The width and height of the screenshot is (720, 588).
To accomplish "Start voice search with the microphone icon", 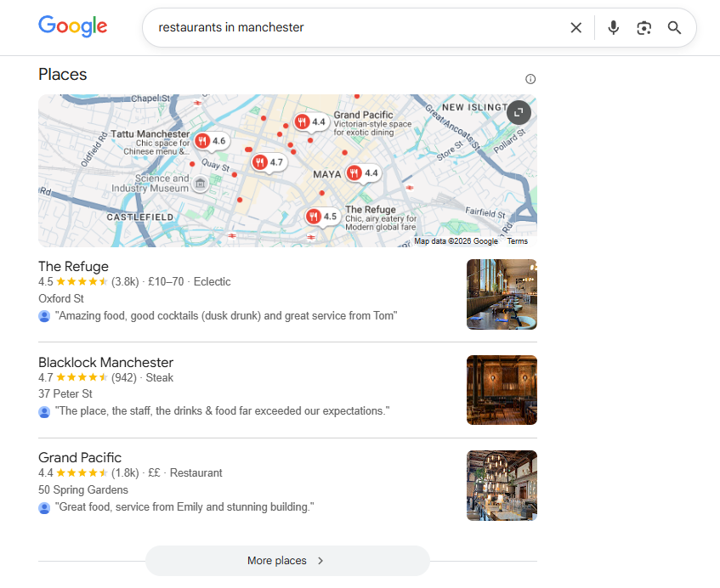I will pyautogui.click(x=613, y=27).
